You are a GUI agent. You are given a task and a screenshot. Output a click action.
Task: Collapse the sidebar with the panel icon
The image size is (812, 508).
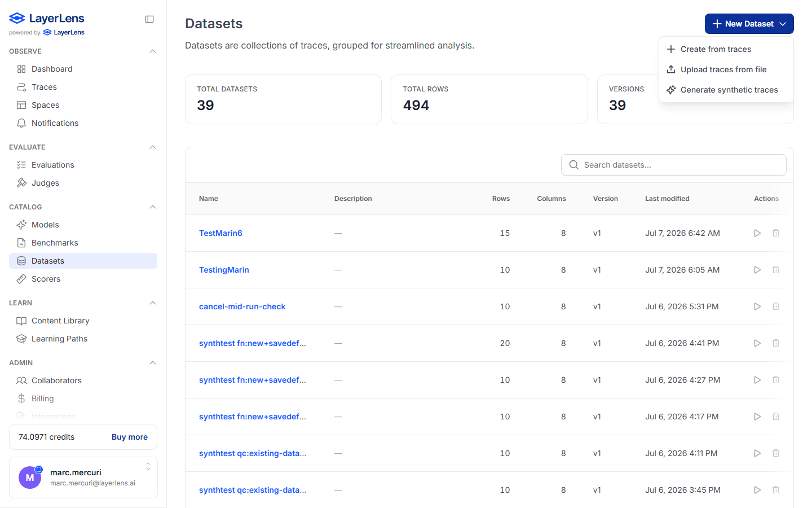(149, 19)
